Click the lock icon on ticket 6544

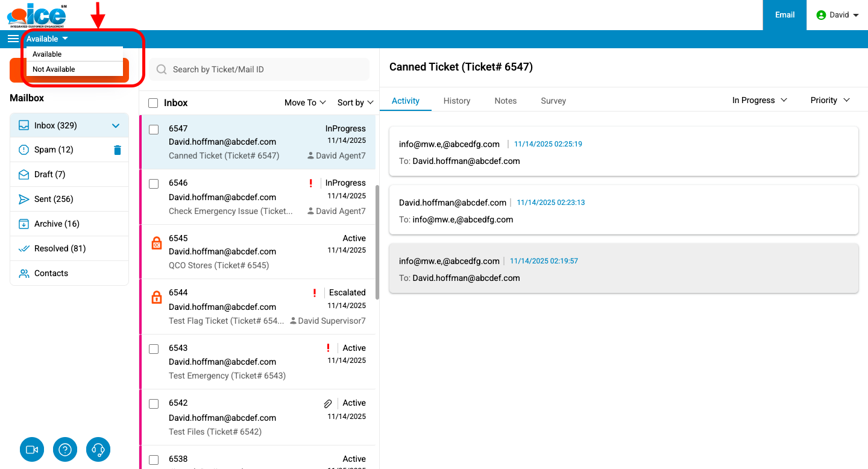[x=156, y=297]
